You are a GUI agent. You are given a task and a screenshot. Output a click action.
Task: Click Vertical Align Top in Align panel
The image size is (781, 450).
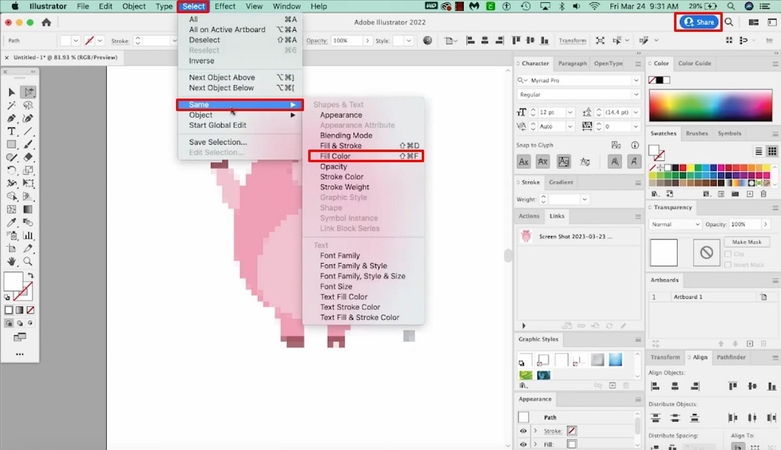pyautogui.click(x=733, y=386)
